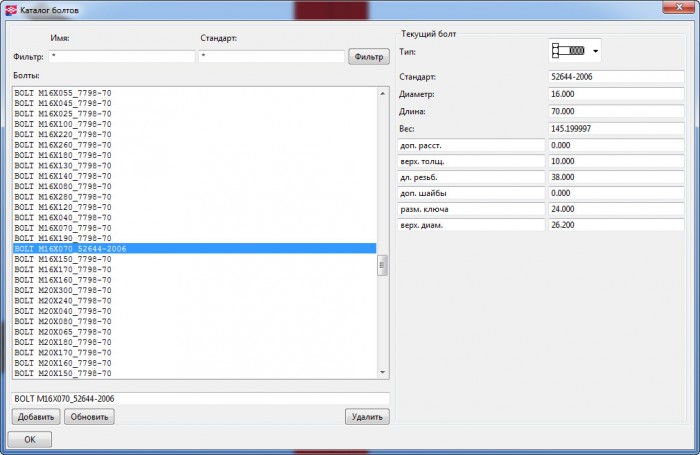Select BOLT M16X025_7798-70 in list
Image resolution: width=700 pixels, height=455 pixels.
[195, 113]
